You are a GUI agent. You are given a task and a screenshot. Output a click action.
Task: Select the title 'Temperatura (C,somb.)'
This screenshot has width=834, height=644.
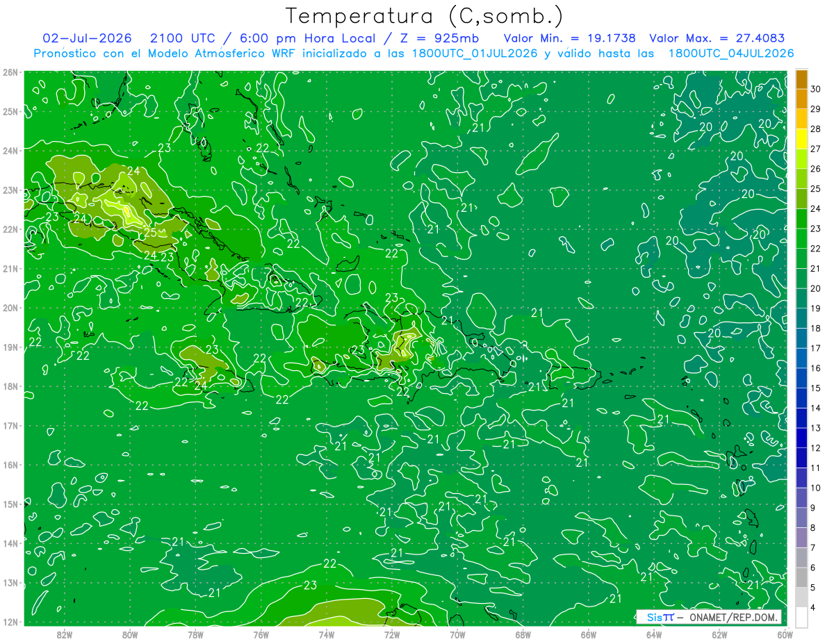point(425,17)
